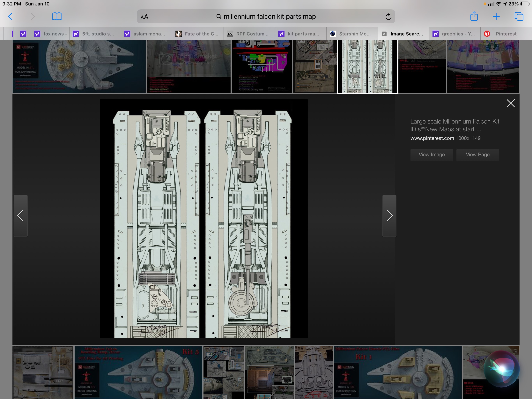
Task: Go to previous image arrow
Action: [x=20, y=216]
